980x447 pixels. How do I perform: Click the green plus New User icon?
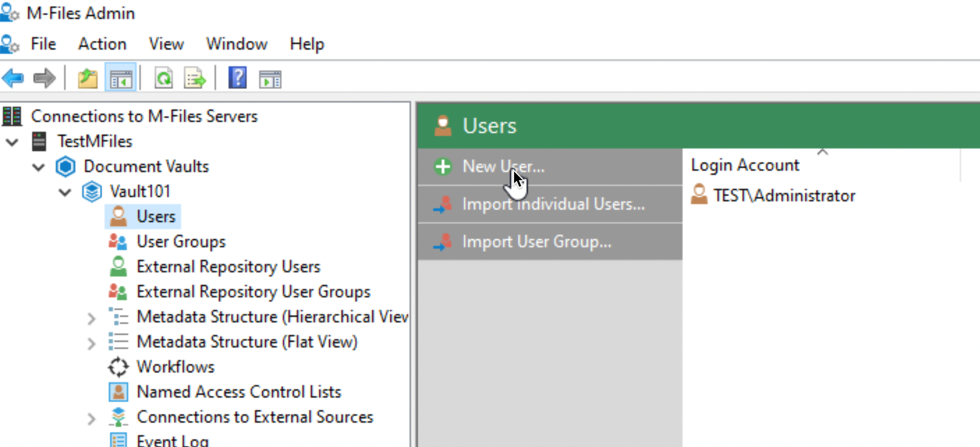(x=443, y=166)
